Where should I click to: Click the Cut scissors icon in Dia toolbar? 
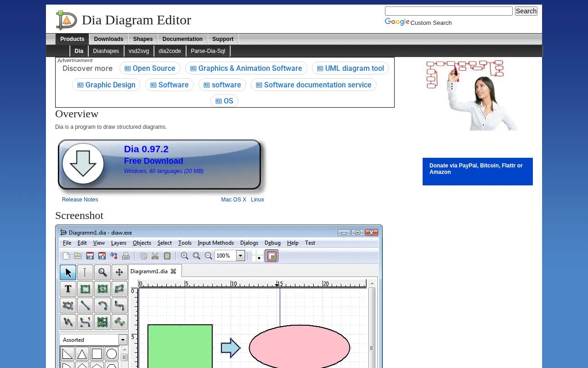tap(155, 256)
